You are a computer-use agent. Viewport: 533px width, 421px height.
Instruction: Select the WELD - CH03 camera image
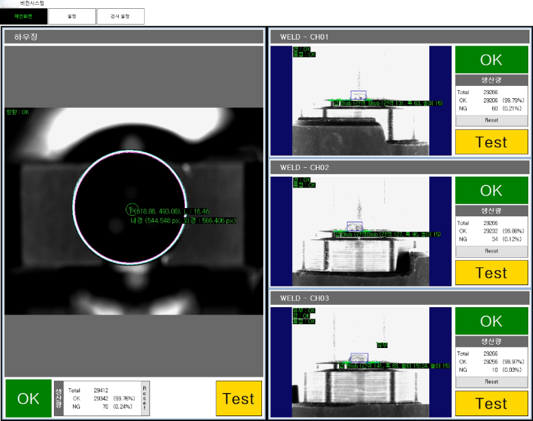[361, 362]
